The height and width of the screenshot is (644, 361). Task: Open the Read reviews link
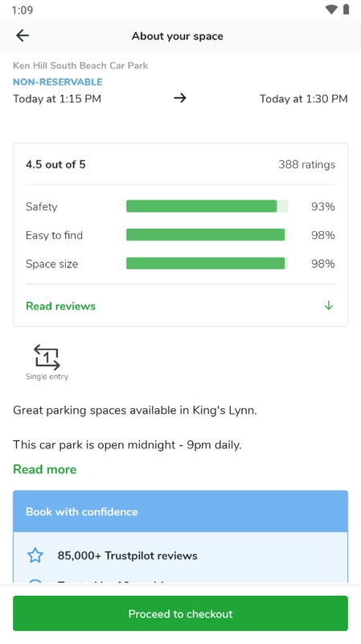click(x=61, y=306)
